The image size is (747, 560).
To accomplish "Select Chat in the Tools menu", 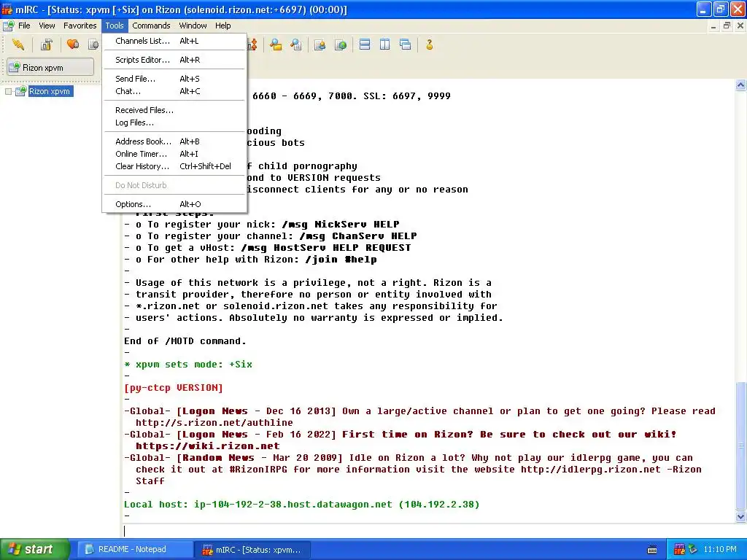I will coord(174,91).
